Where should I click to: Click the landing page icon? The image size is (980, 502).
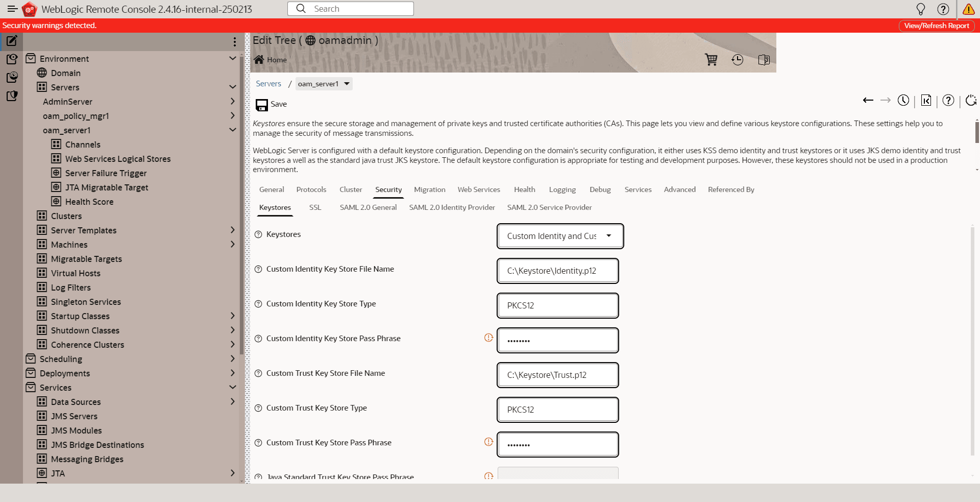coord(926,100)
